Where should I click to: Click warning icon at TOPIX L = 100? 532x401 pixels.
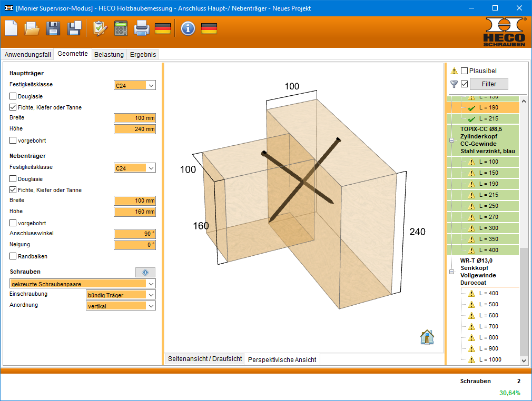coord(471,162)
